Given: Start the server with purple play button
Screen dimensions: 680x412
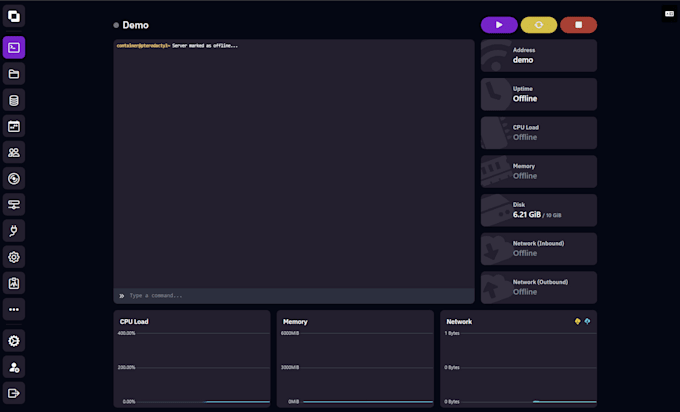Looking at the screenshot, I should pos(499,25).
